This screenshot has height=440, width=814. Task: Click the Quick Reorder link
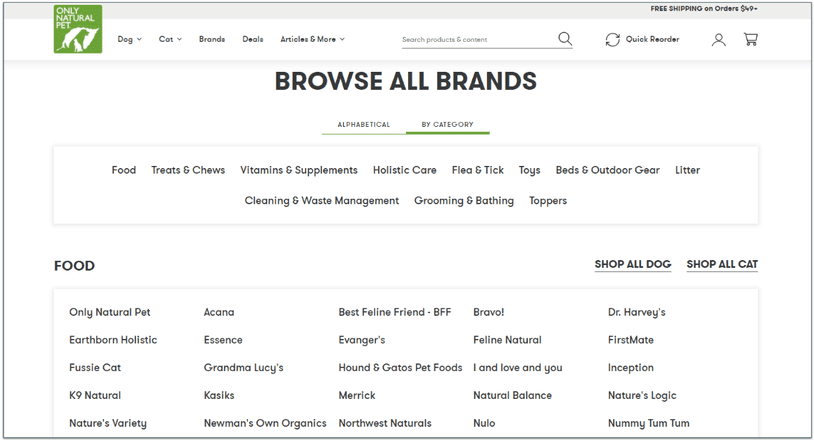[x=653, y=39]
